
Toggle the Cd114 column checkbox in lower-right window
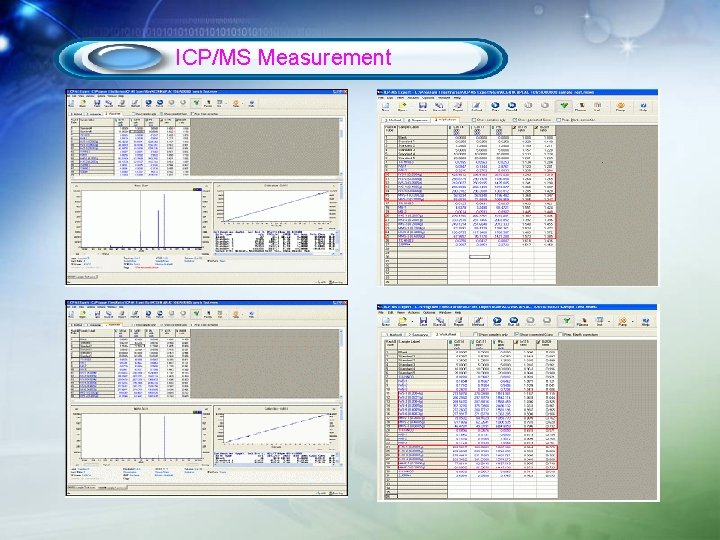[450, 342]
